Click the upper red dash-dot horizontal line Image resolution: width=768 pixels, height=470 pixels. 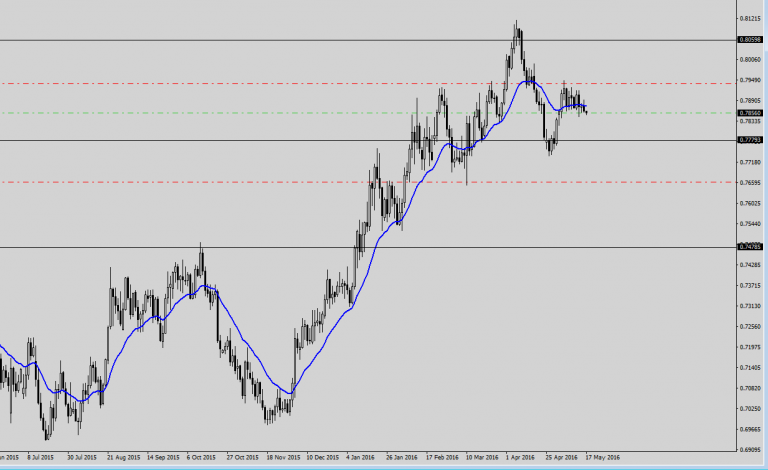pos(300,83)
